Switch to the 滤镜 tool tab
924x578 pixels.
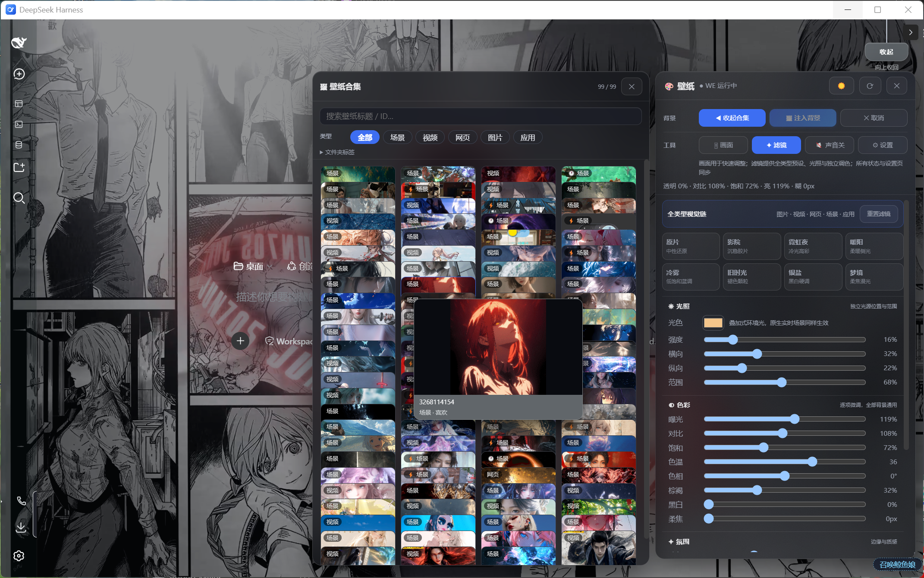(x=776, y=145)
